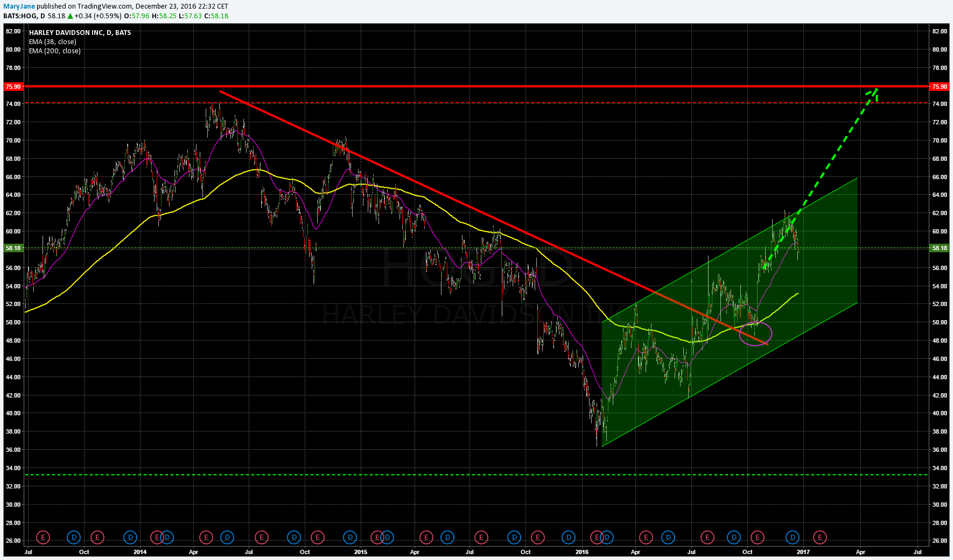Click the D dividend marker between Jul and Oct 2013
The image size is (953, 560).
pos(74,537)
